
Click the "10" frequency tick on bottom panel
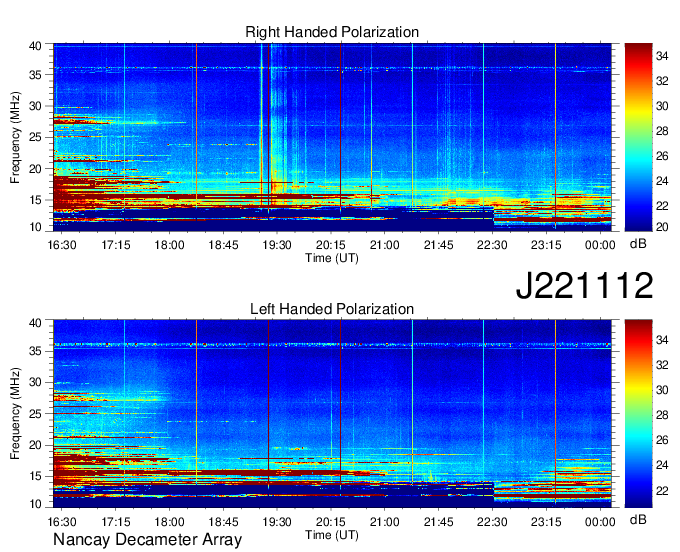pyautogui.click(x=36, y=504)
